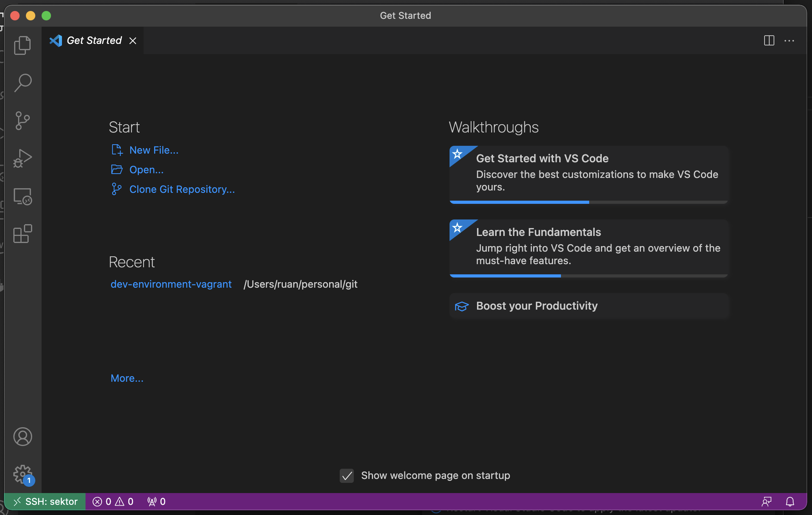This screenshot has width=812, height=515.
Task: Click errors and warnings status item
Action: 113,502
